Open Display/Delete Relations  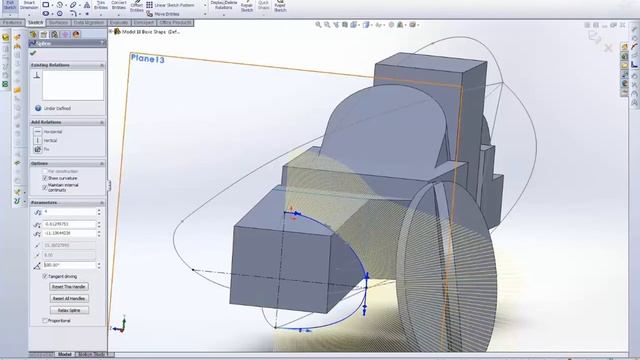click(x=224, y=5)
